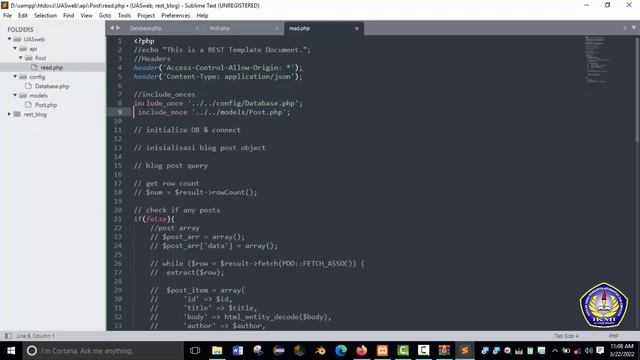Select the read.php tab

pos(300,28)
